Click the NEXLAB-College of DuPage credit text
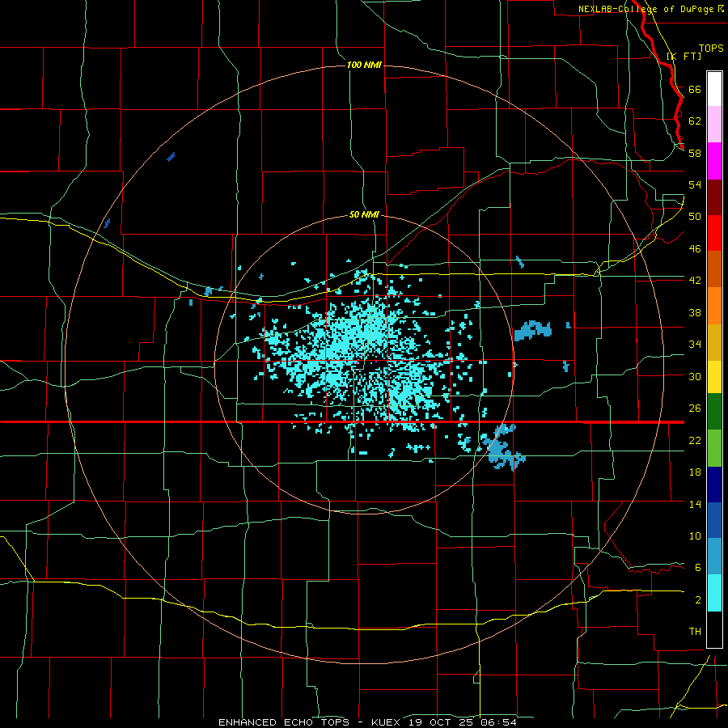Image resolution: width=728 pixels, height=728 pixels. [647, 9]
